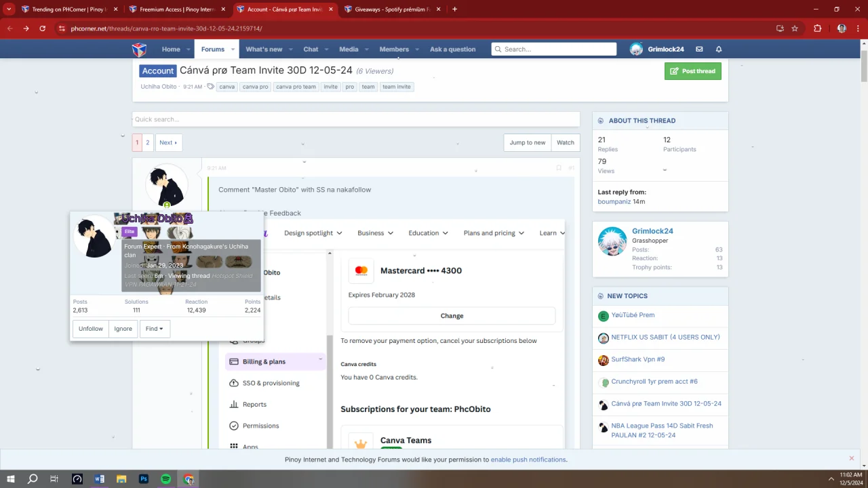Open Crunchyroll 1yr prem acct #6 topic
Screen dimensions: 868x488
654,382
